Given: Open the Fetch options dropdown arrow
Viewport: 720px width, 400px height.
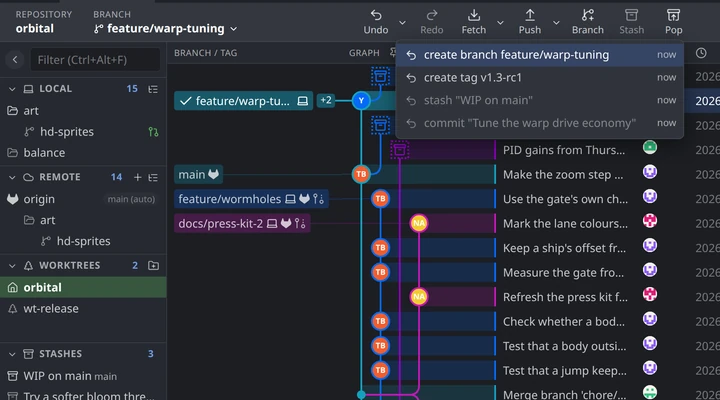Looking at the screenshot, I should click(x=500, y=23).
